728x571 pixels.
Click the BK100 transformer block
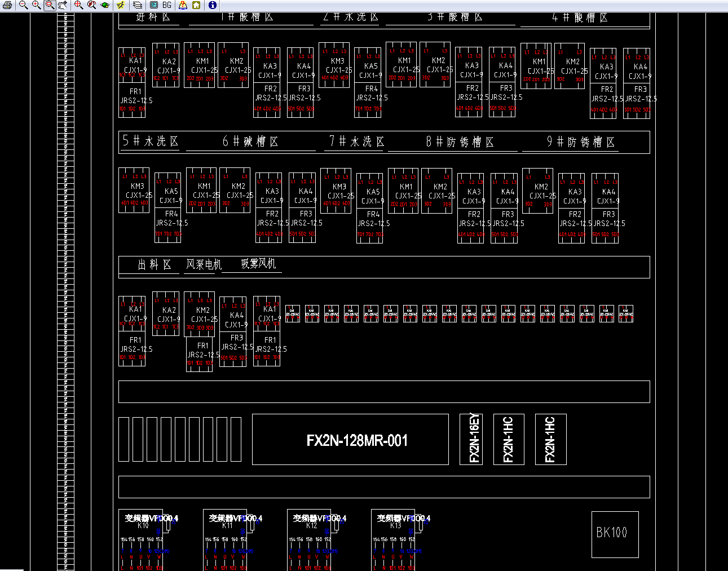615,534
